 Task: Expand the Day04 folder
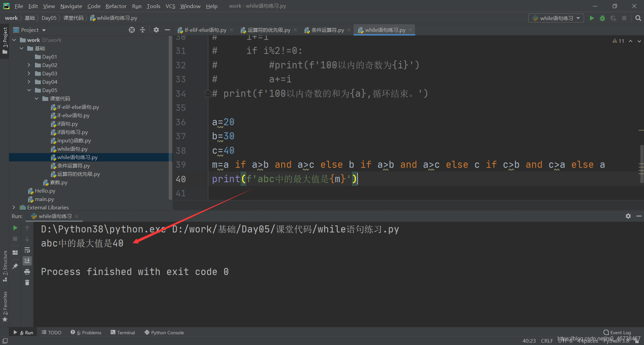[29, 82]
